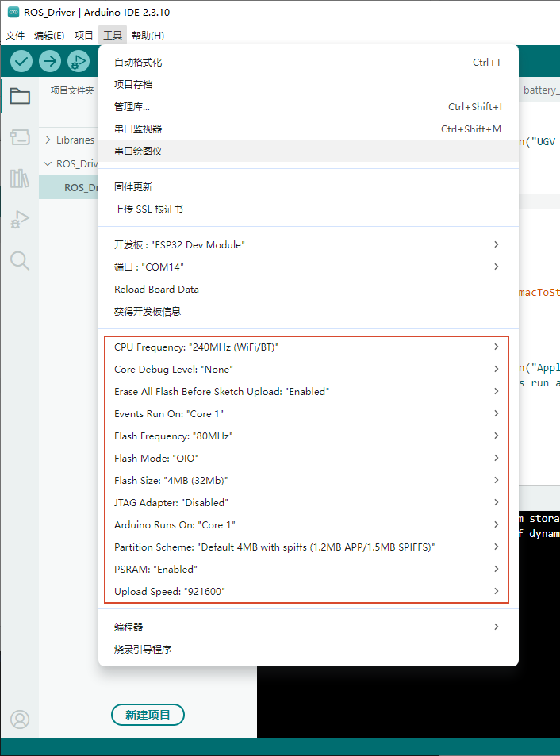The height and width of the screenshot is (756, 560).
Task: Expand PSRAM Enabled submenu
Action: point(309,569)
